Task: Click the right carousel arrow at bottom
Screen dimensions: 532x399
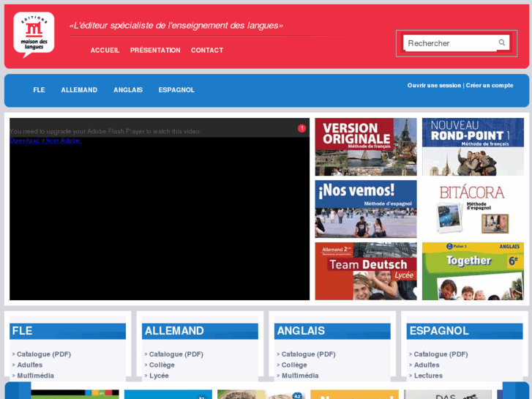Action: tap(516, 390)
